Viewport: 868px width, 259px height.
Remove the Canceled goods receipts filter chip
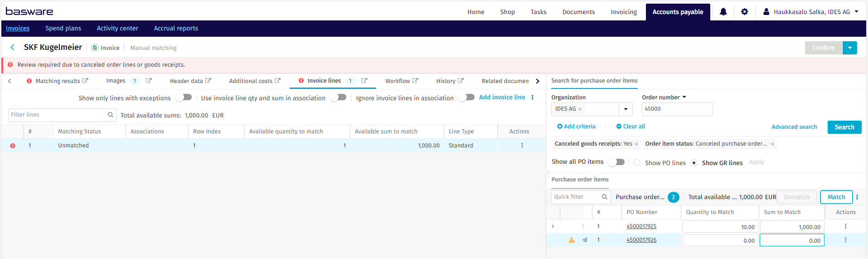click(636, 144)
